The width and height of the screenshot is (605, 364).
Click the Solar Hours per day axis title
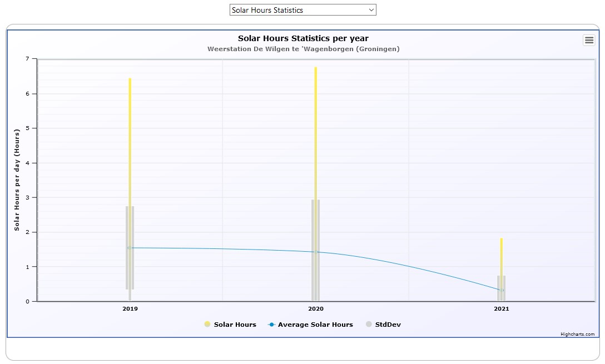click(x=17, y=179)
